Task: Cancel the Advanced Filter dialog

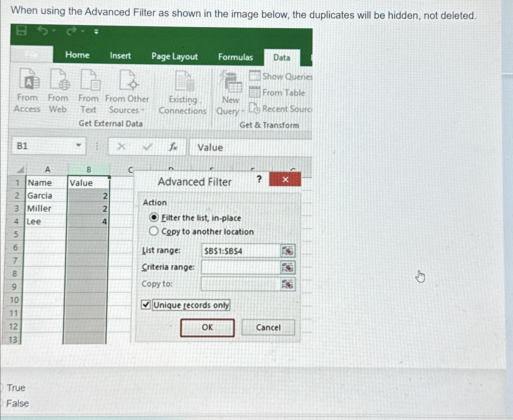Action: pyautogui.click(x=268, y=327)
